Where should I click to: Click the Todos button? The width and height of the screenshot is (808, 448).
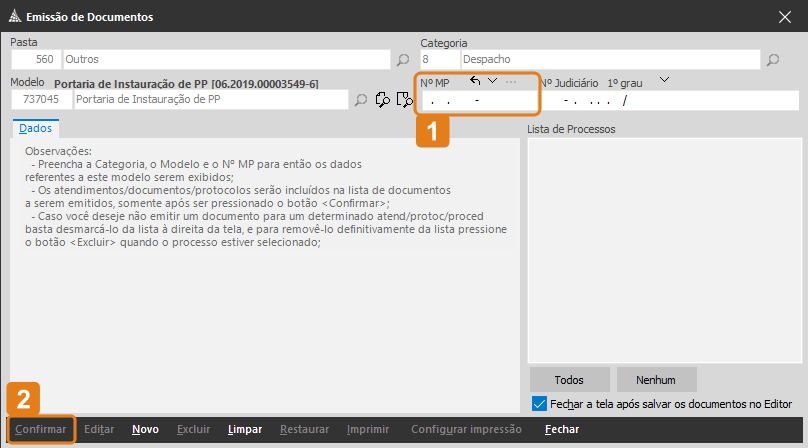569,380
